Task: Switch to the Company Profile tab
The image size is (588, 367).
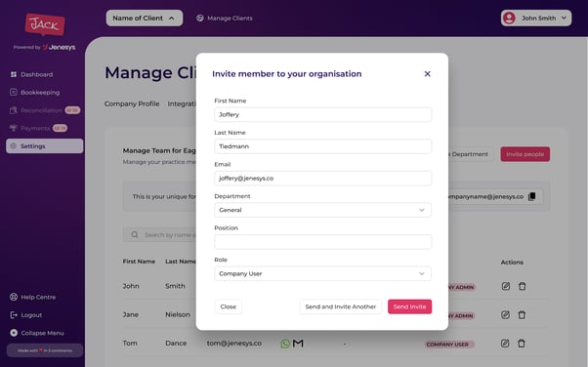Action: coord(132,103)
